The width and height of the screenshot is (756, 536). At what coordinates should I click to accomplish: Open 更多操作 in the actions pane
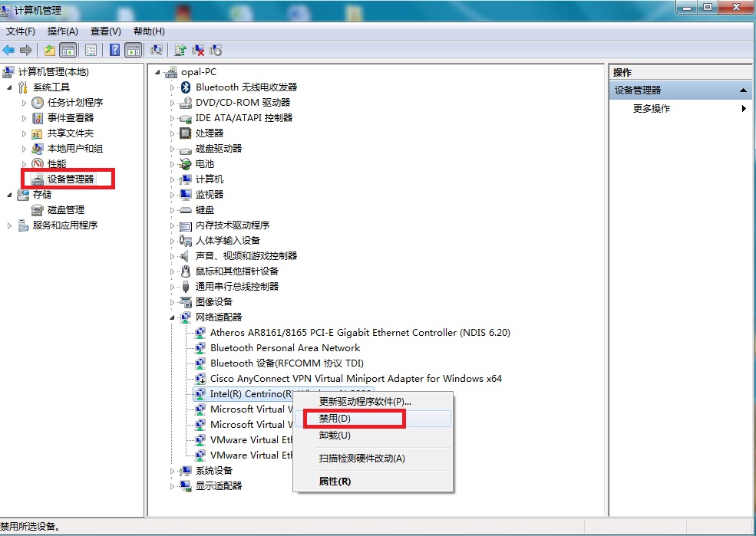tap(652, 109)
